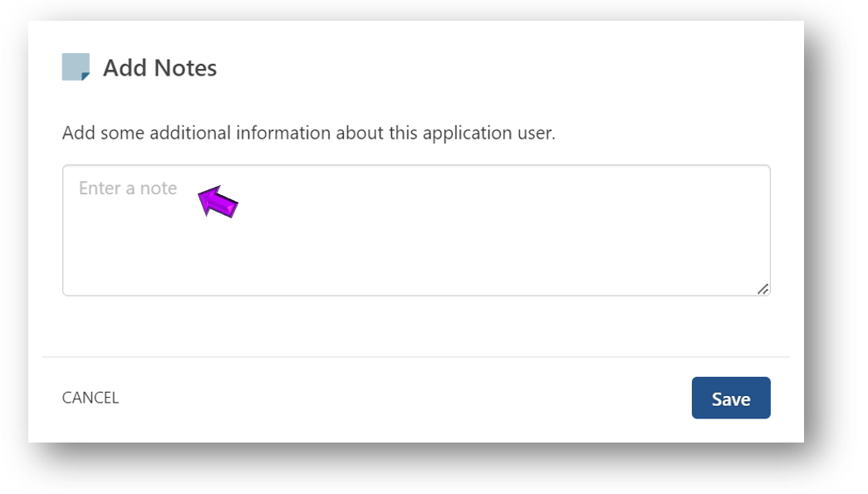
Task: Click the additional information description text
Action: pyautogui.click(x=308, y=133)
